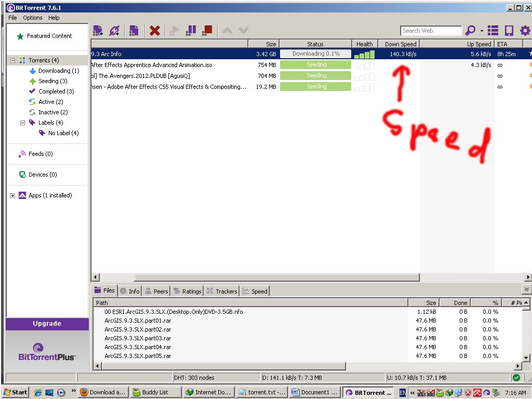
Task: Sort torrents by Down Speed column
Action: (x=399, y=44)
